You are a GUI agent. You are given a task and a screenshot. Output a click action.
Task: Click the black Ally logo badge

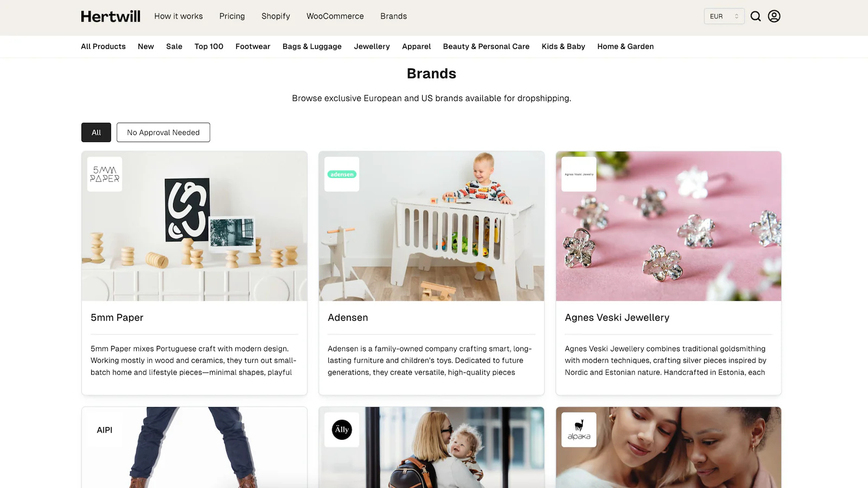tap(342, 430)
